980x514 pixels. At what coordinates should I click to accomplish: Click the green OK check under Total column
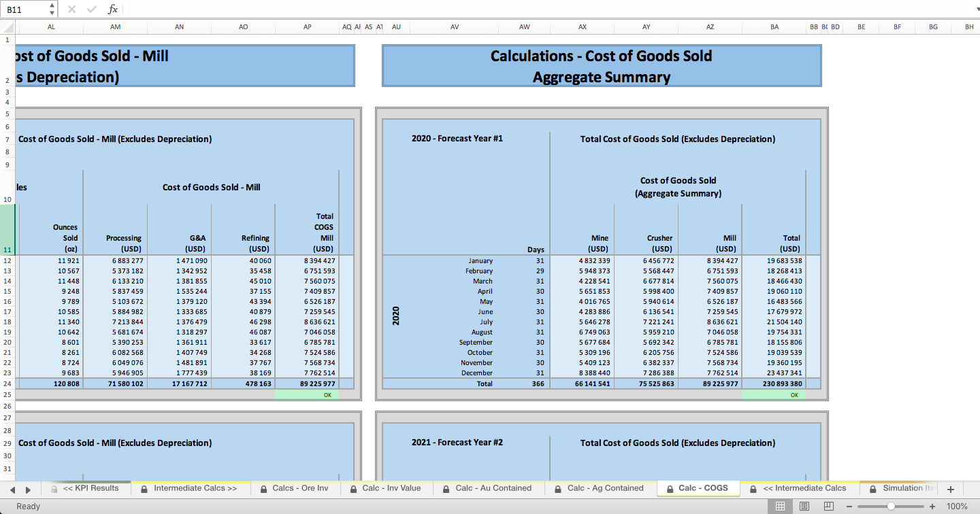774,395
